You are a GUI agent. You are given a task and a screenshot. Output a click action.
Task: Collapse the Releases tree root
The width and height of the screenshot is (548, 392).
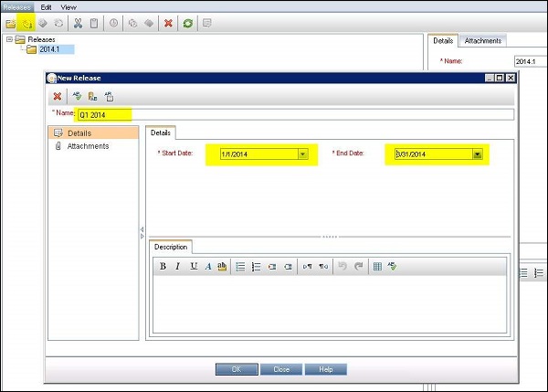click(x=9, y=40)
